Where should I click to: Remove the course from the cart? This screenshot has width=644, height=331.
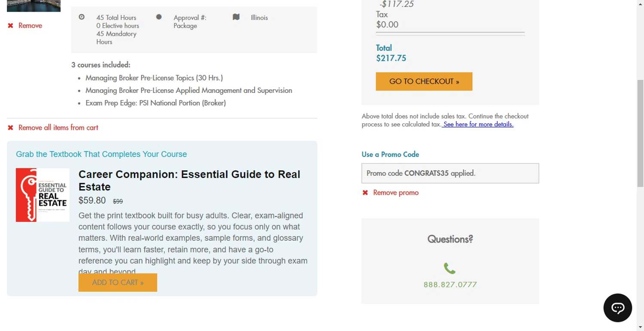30,26
